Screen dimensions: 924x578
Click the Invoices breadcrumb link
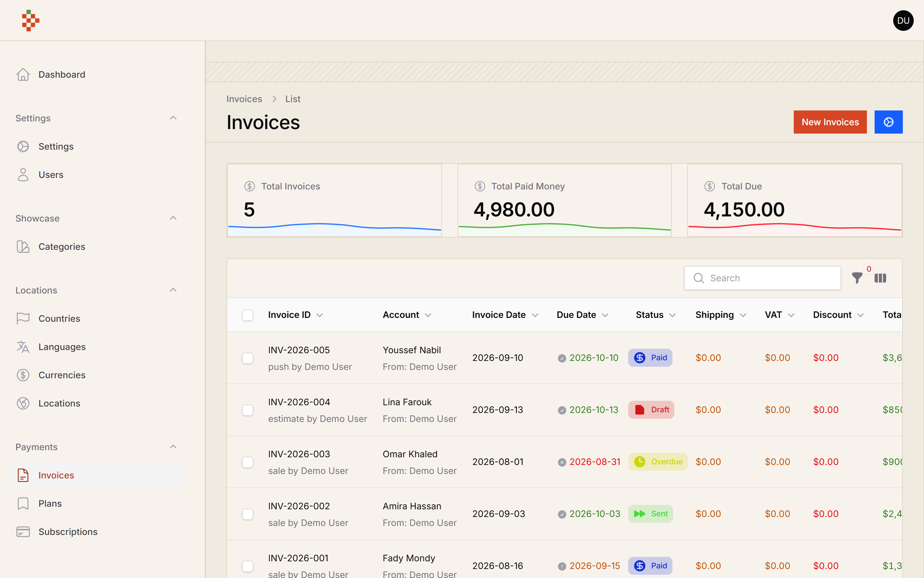point(244,99)
